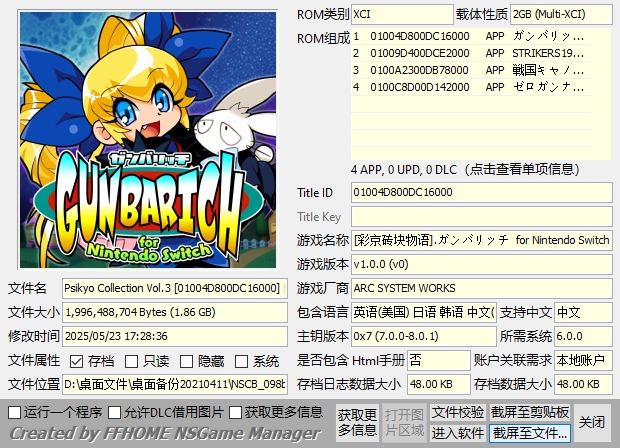Screen dimensions: 620x448
Task: Enable the 只读 checkbox
Action: click(133, 361)
